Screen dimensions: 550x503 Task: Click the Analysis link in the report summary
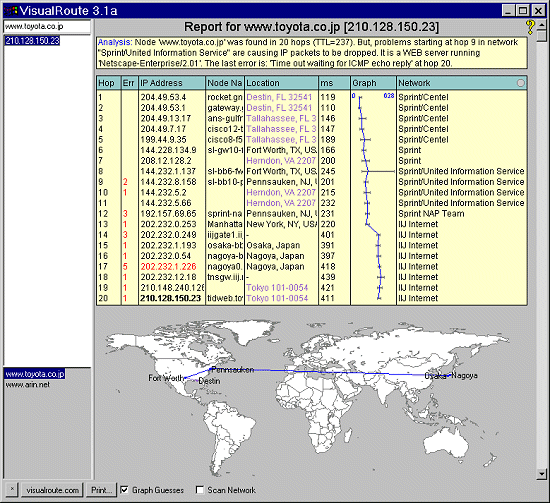coord(115,42)
